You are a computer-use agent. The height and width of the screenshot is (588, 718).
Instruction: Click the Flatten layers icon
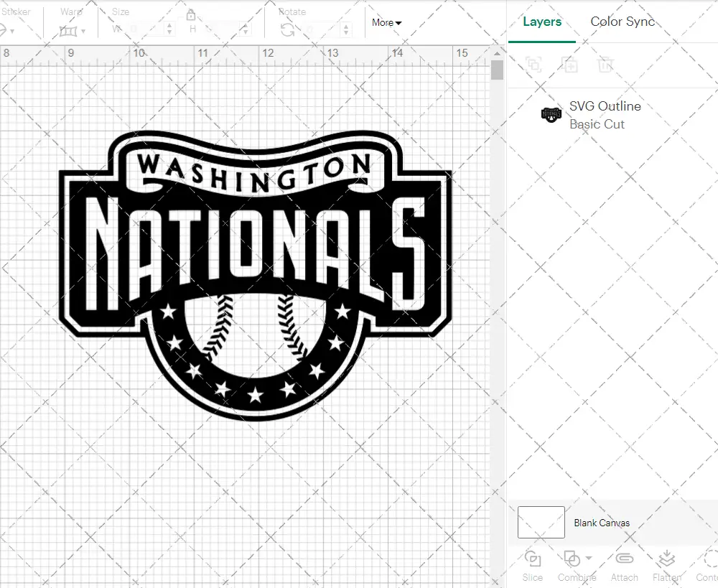(x=666, y=559)
